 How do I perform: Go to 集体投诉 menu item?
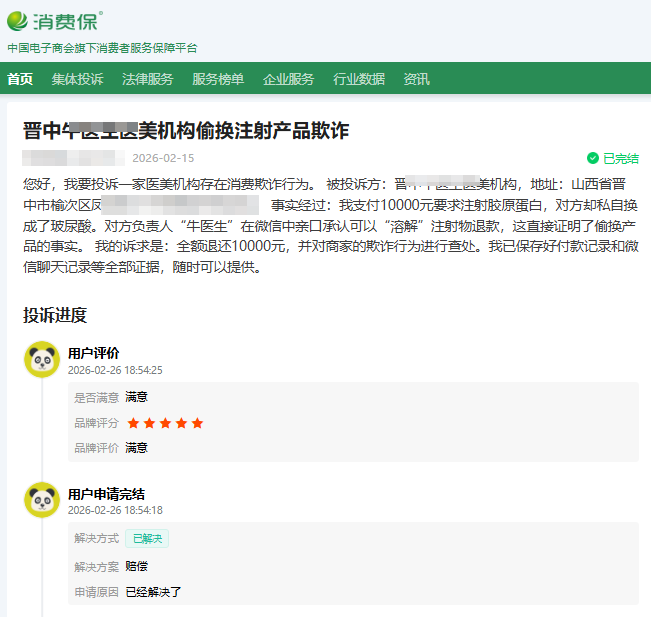(77, 79)
